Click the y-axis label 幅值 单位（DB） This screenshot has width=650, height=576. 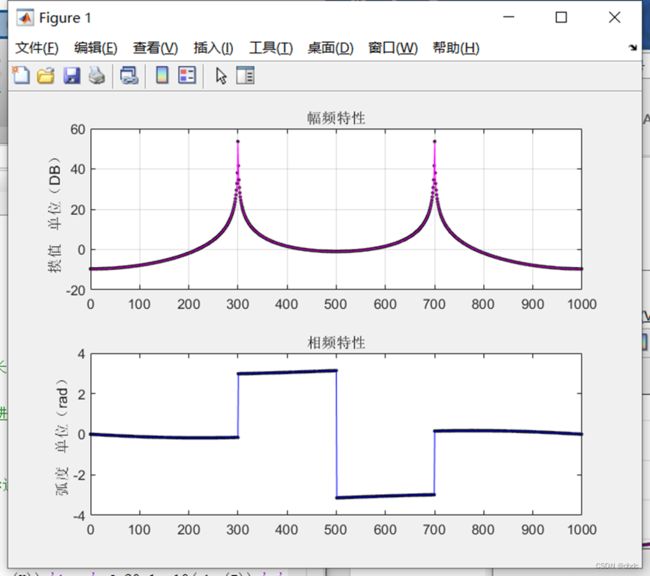click(x=55, y=214)
